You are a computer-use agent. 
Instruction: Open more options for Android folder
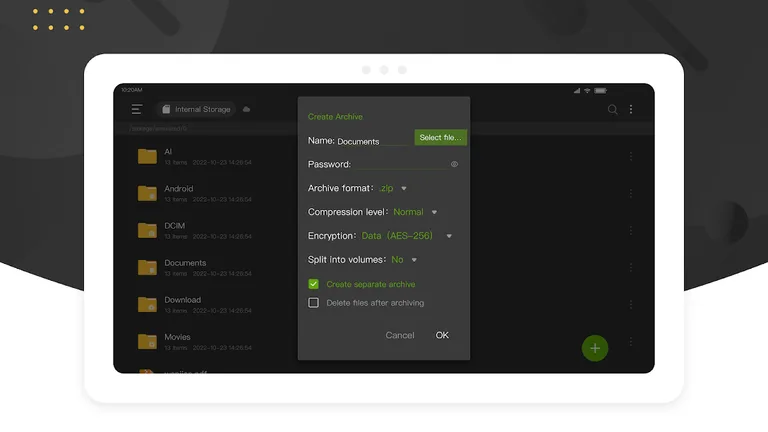pos(631,193)
